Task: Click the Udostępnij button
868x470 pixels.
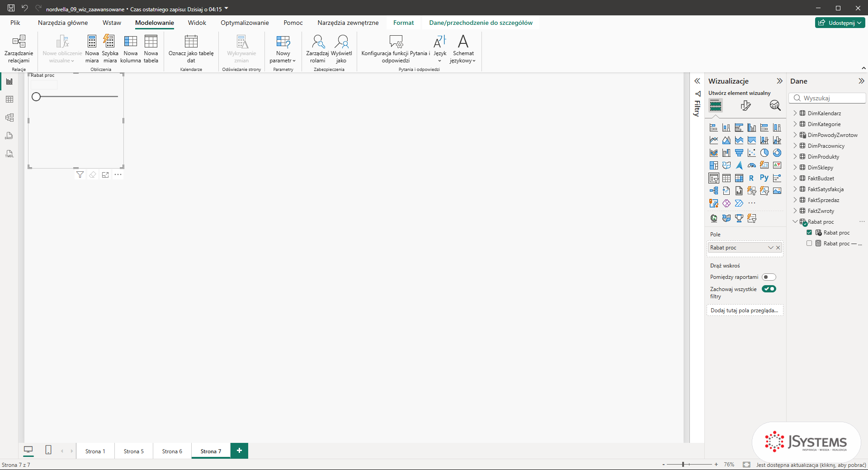Action: click(840, 23)
